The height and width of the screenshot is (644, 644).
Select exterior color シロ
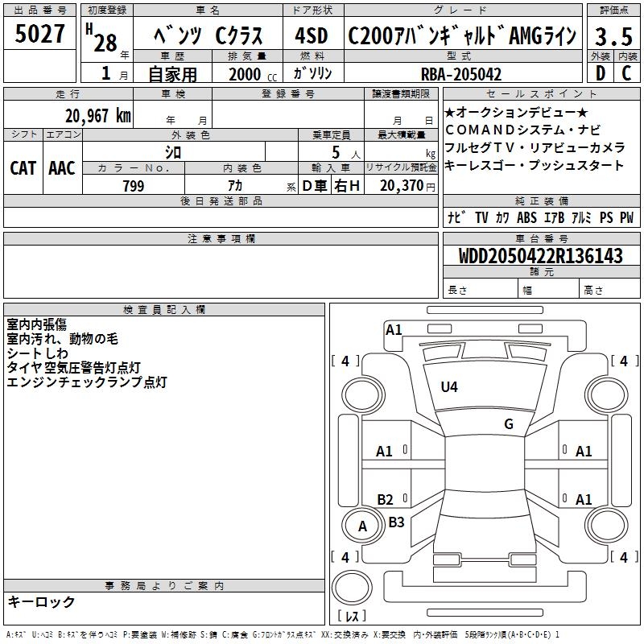point(173,152)
